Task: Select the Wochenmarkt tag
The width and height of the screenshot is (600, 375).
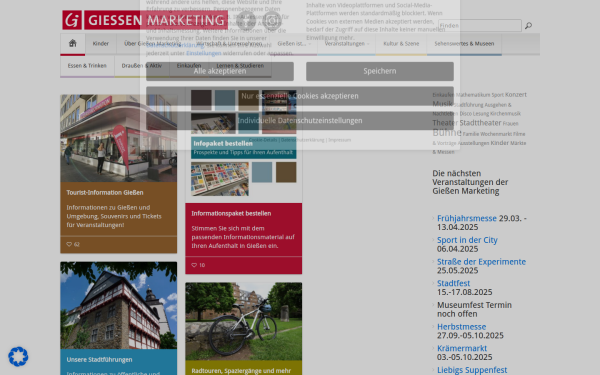Action: tap(496, 134)
